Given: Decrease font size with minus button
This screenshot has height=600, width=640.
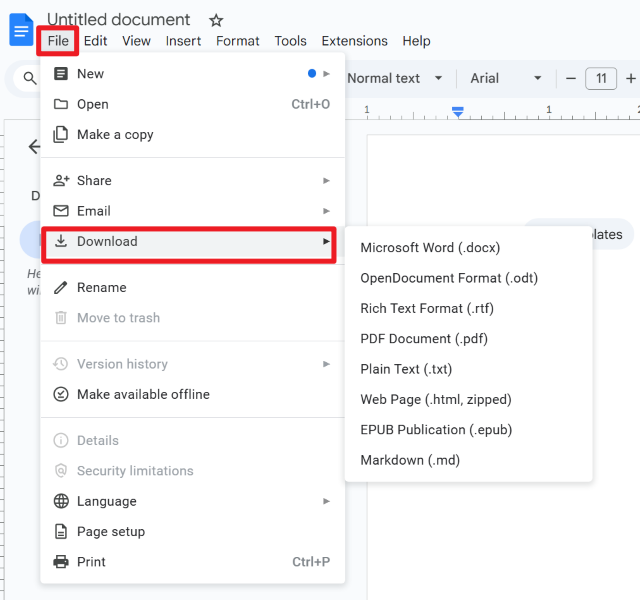Looking at the screenshot, I should [571, 78].
